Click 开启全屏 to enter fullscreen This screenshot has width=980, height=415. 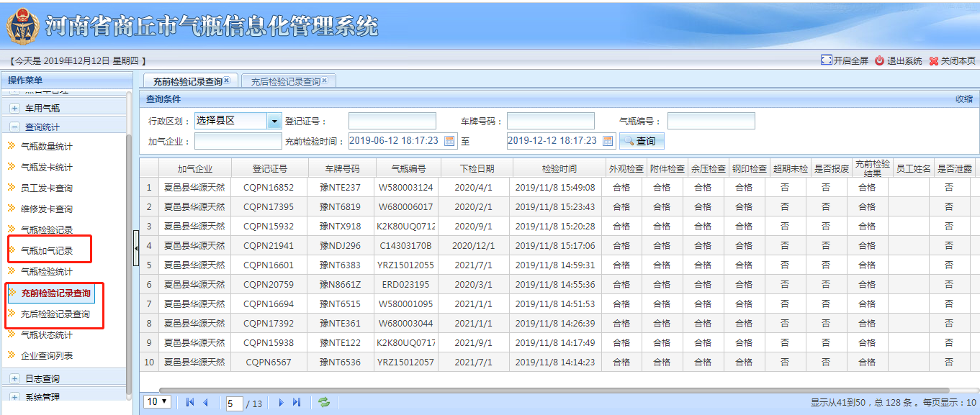point(845,61)
